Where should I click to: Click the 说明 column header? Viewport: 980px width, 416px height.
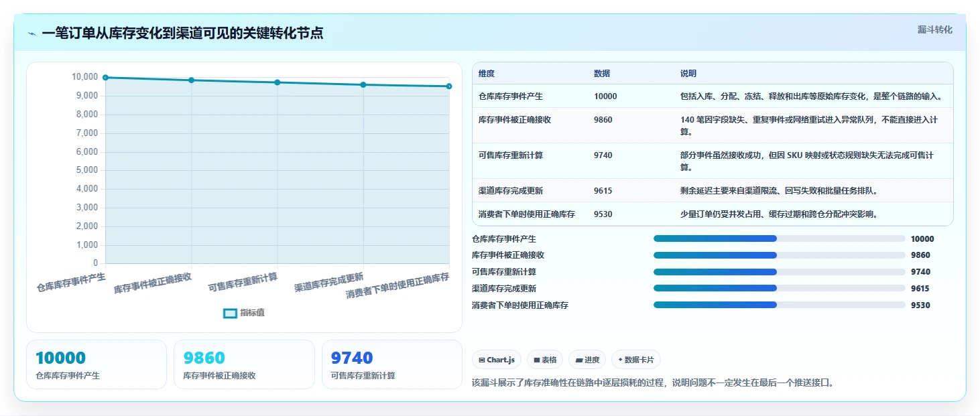click(x=688, y=74)
